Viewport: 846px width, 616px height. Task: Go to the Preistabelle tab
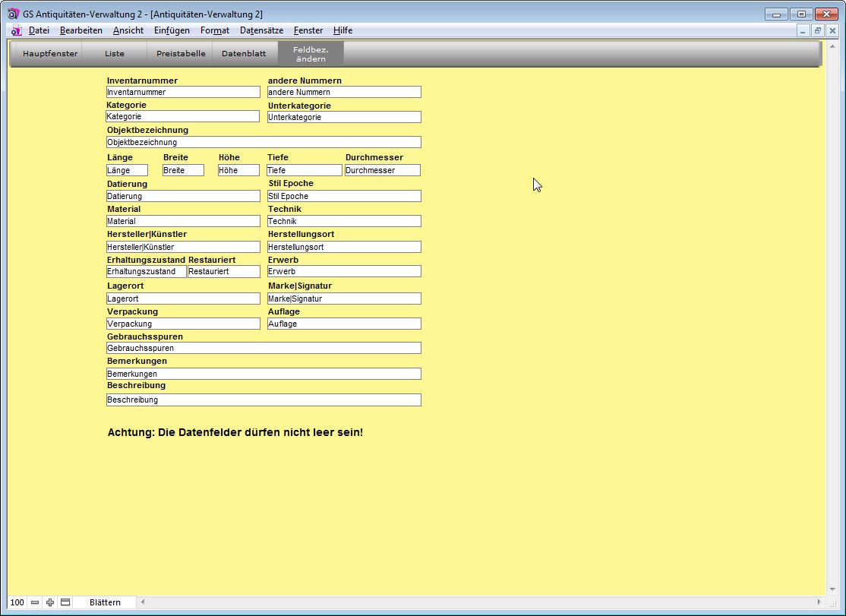point(181,54)
